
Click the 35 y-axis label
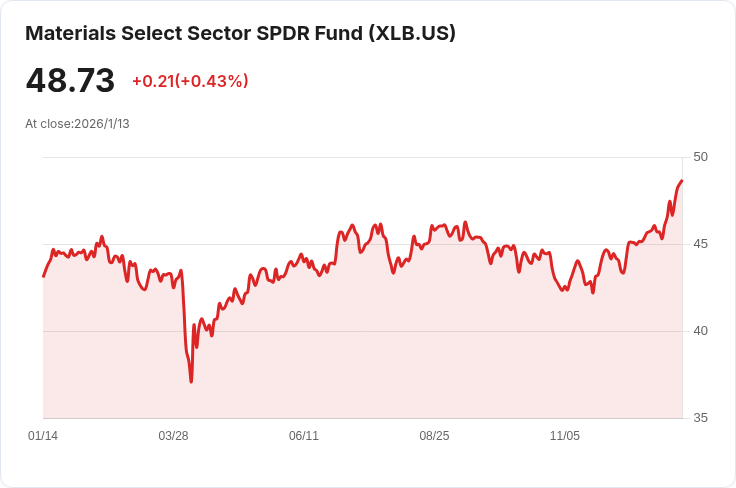click(x=700, y=418)
